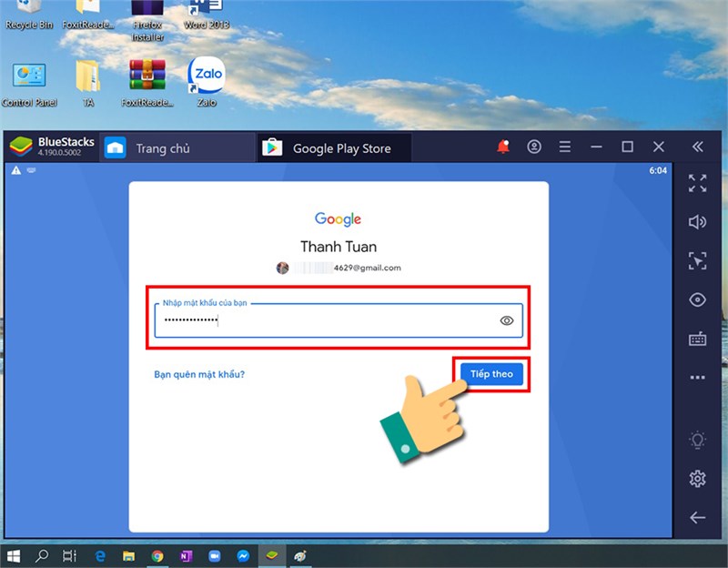Image resolution: width=728 pixels, height=568 pixels.
Task: Open BlueStacks settings gear
Action: click(x=697, y=479)
